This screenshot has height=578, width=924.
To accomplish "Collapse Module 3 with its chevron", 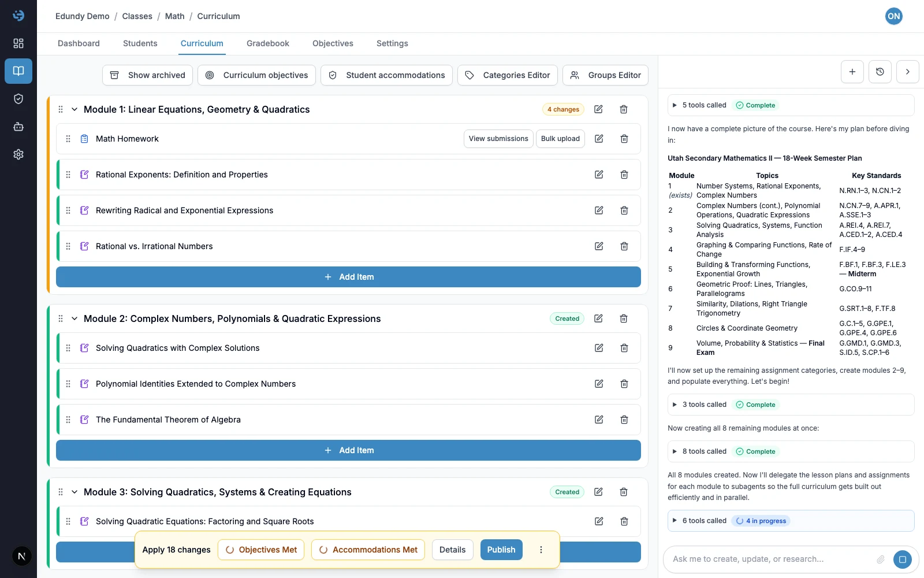I will click(74, 492).
